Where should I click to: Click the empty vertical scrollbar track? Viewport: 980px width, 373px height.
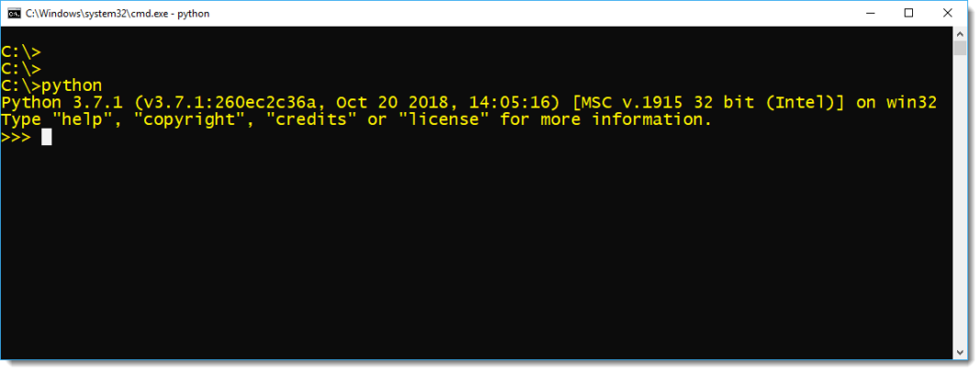click(x=959, y=202)
